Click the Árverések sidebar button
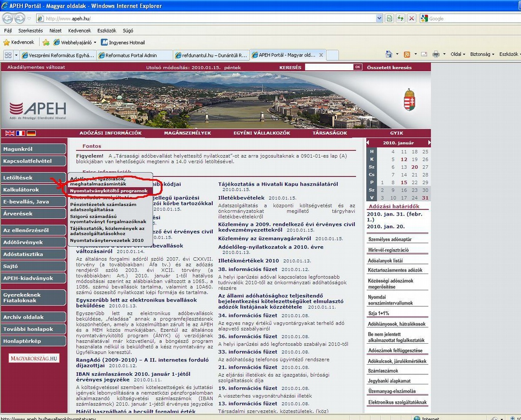The image size is (521, 420). 33,214
